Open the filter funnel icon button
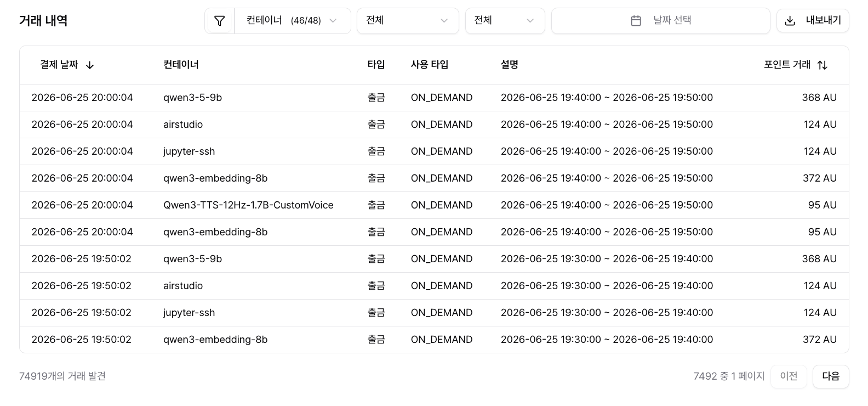 220,21
